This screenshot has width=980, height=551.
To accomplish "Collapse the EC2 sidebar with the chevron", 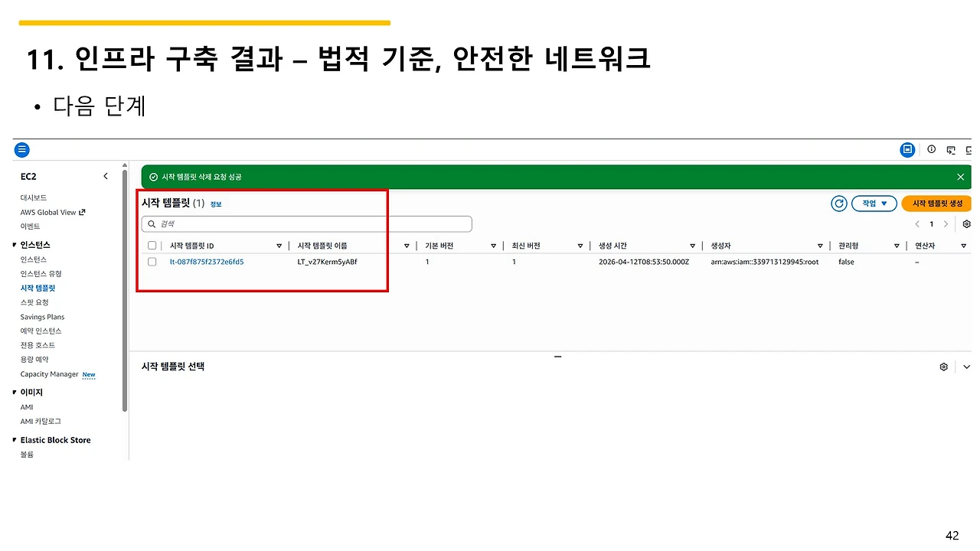I will click(105, 175).
